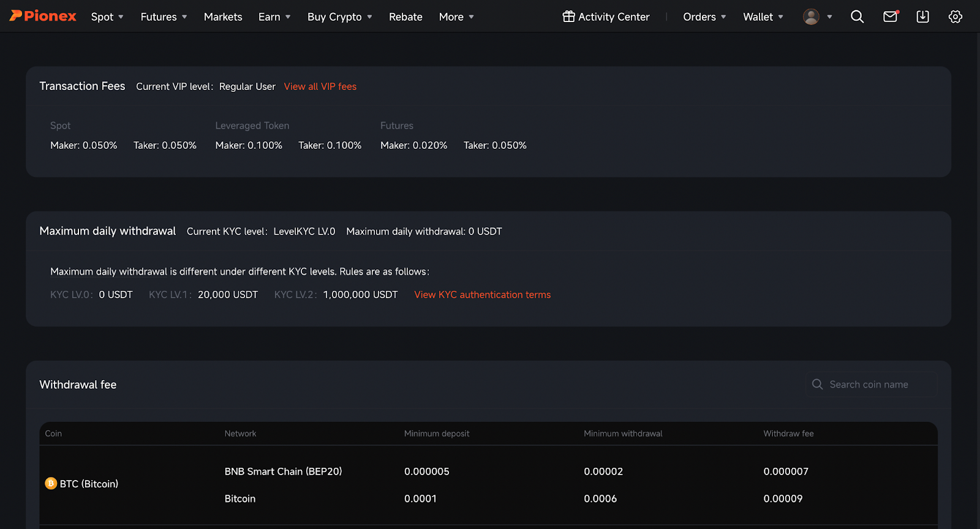Open the Rebate menu item
The image size is (980, 529).
[x=405, y=17]
